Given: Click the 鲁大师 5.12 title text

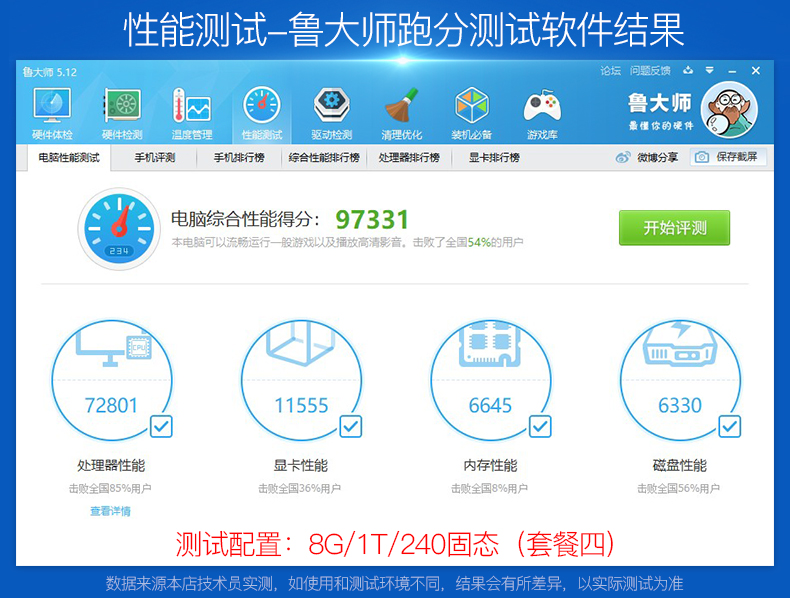Looking at the screenshot, I should 49,72.
